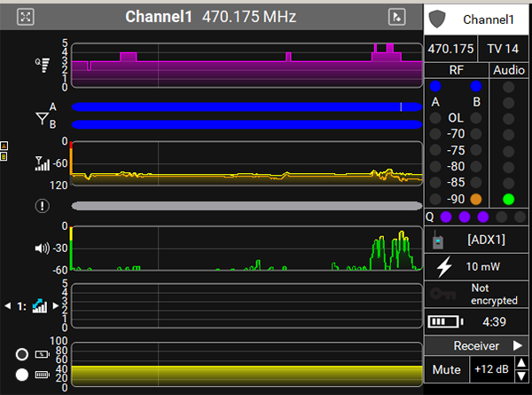Click the shield icon beside Channel1
Image resolution: width=532 pixels, height=395 pixels.
tap(437, 19)
